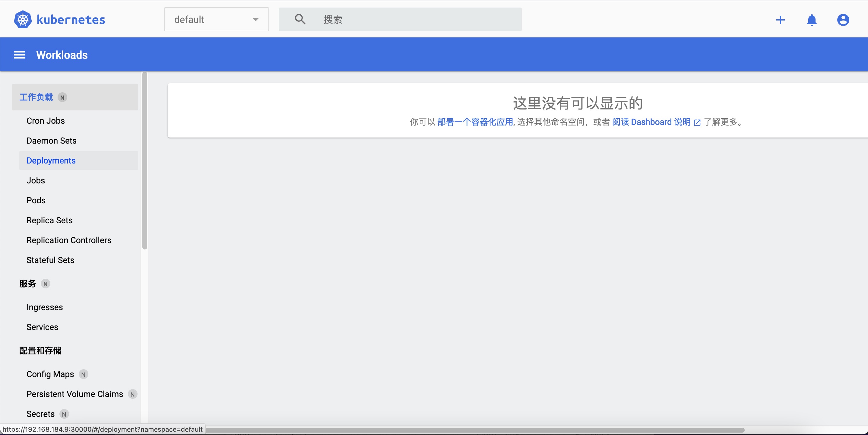Click the notification bell icon

point(811,19)
